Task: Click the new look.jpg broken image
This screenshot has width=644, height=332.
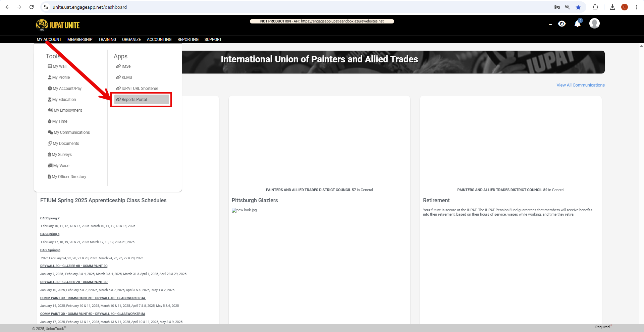Action: (244, 210)
